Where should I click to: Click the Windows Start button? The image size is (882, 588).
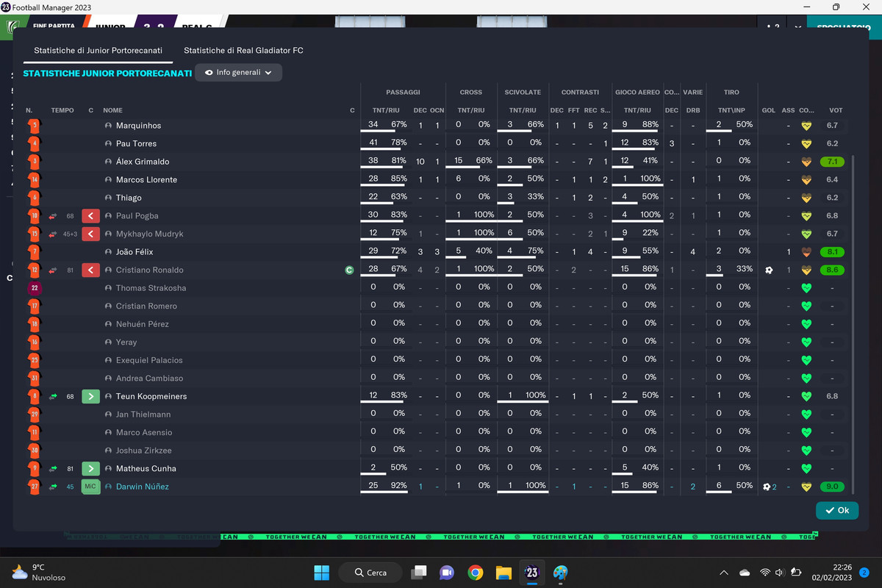pyautogui.click(x=321, y=573)
